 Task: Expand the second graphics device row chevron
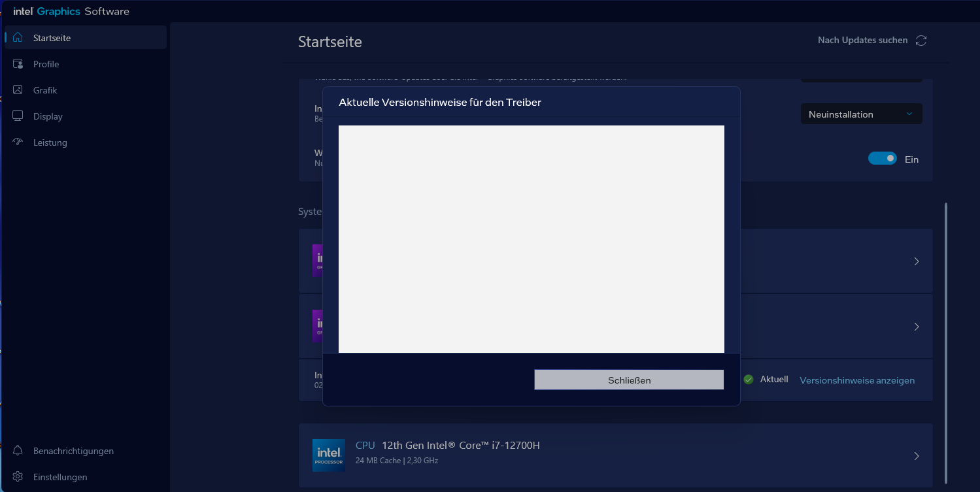[917, 327]
